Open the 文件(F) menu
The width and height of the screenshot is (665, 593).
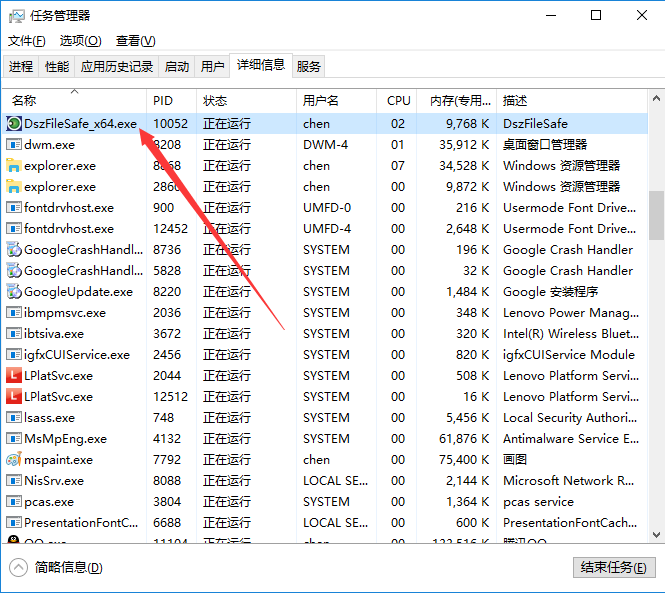tap(27, 41)
